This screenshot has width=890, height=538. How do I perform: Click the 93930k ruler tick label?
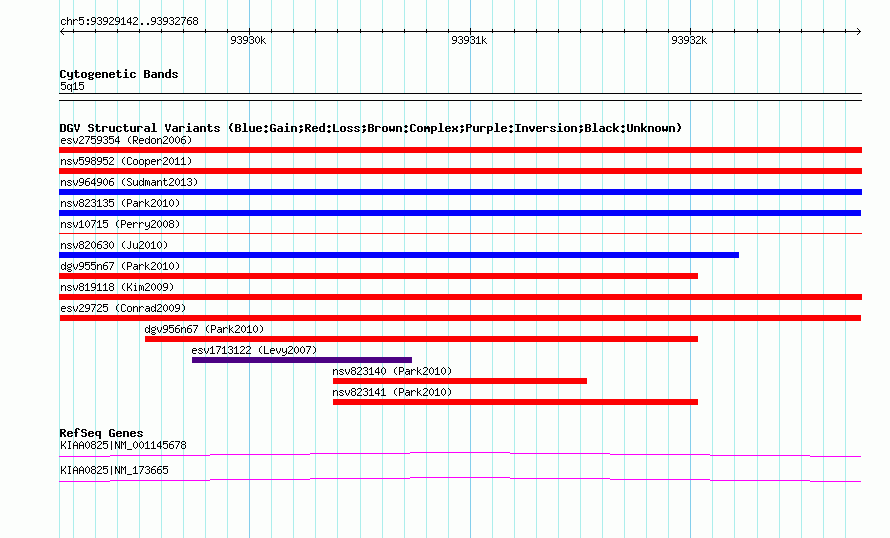click(x=248, y=40)
